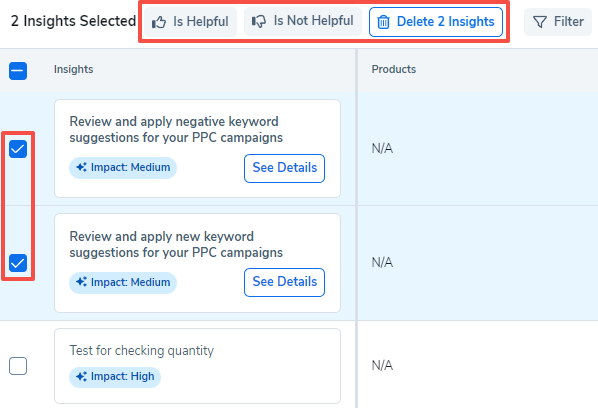Open the Filter options
This screenshot has height=408, width=598.
coord(558,22)
